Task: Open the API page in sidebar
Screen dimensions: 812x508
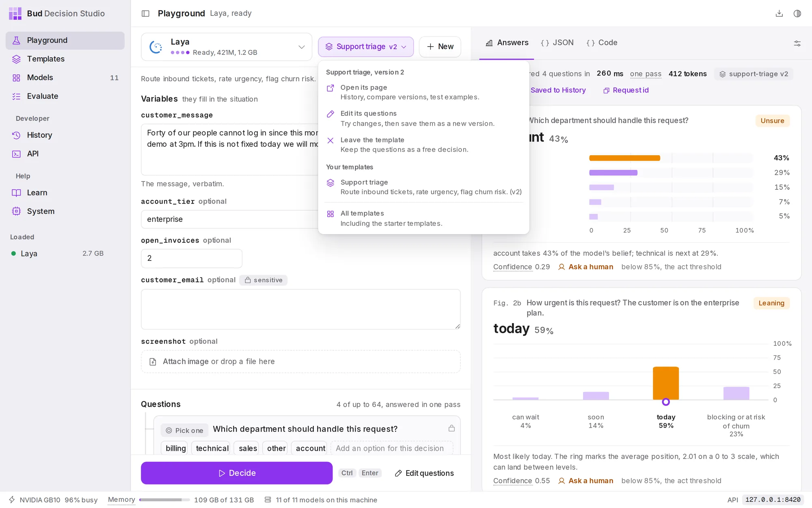Action: (x=65, y=154)
